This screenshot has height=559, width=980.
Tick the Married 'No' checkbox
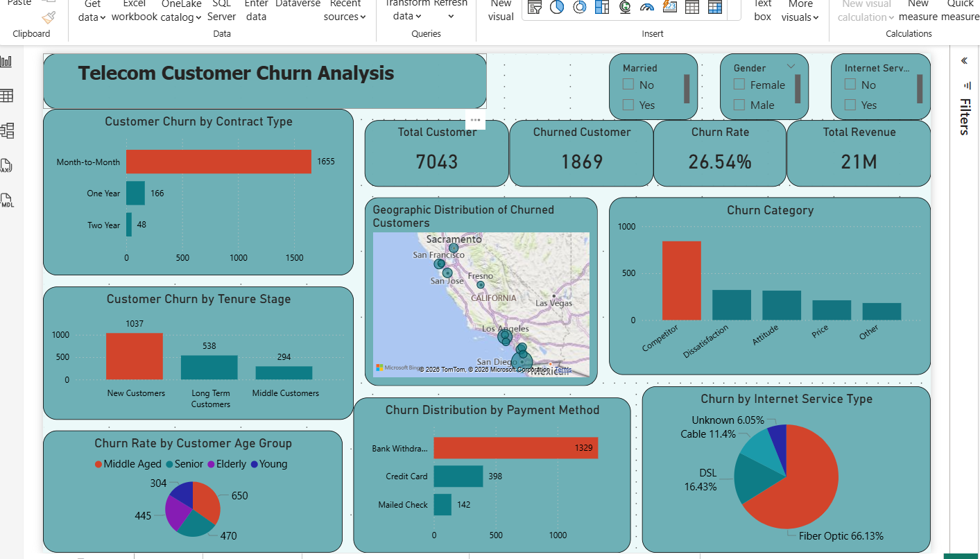click(628, 85)
